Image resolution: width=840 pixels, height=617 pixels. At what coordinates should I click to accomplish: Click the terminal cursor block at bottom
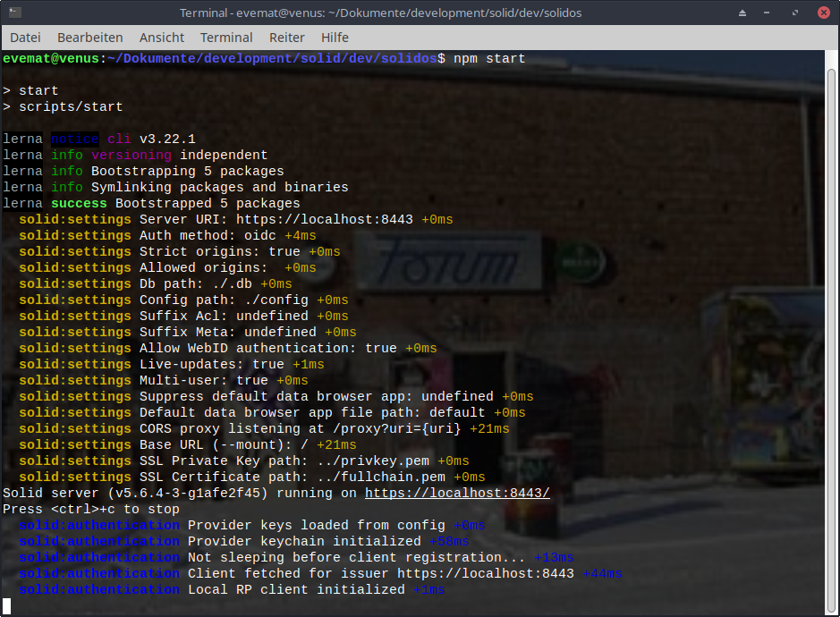7,606
